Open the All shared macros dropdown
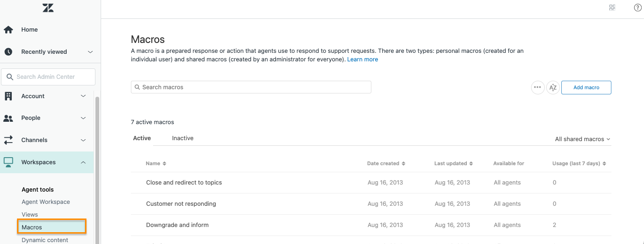The height and width of the screenshot is (244, 644). [583, 139]
